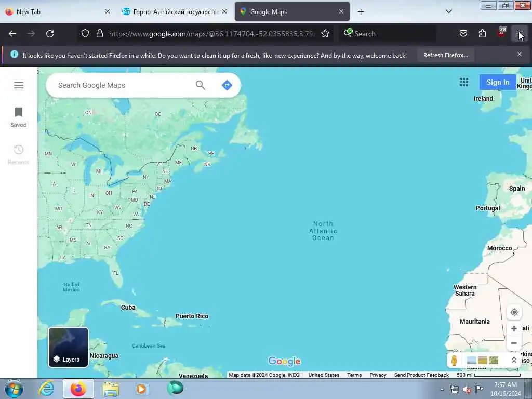This screenshot has height=399, width=532.
Task: Open the Google Maps hamburger menu
Action: point(19,85)
